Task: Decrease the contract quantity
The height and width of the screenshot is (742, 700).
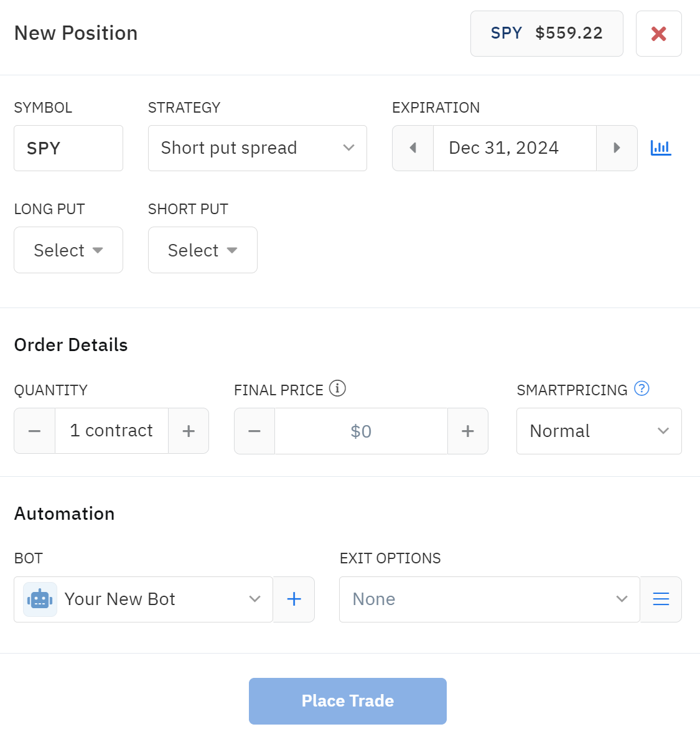Action: pos(35,431)
